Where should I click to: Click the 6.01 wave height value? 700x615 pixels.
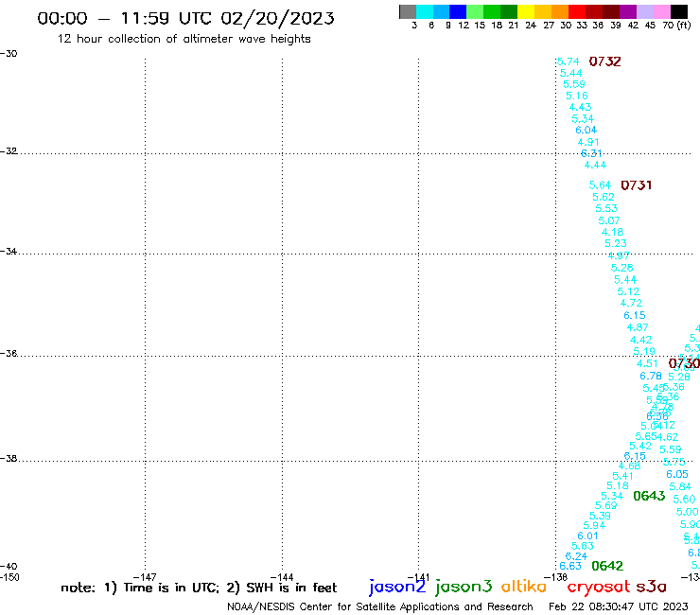point(587,536)
